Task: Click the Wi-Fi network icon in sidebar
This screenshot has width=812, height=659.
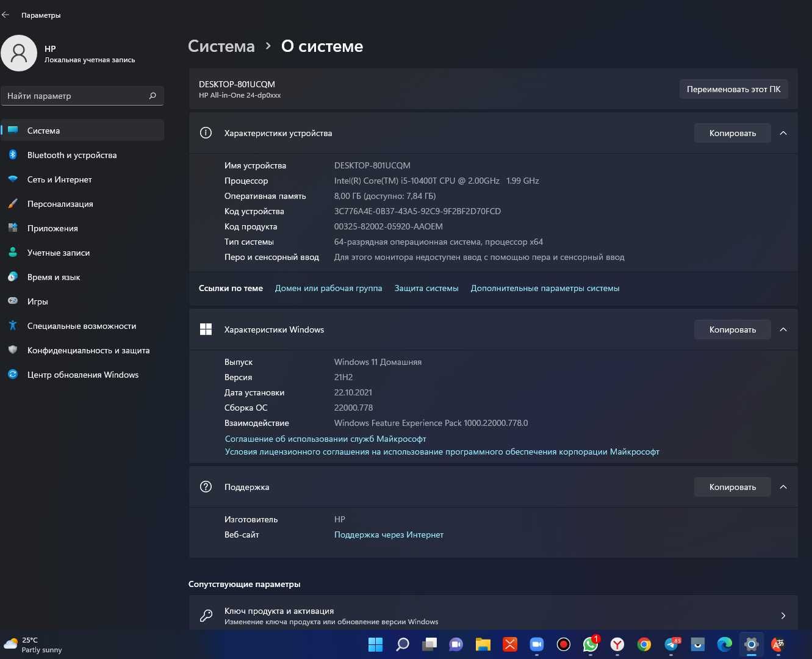Action: point(13,179)
